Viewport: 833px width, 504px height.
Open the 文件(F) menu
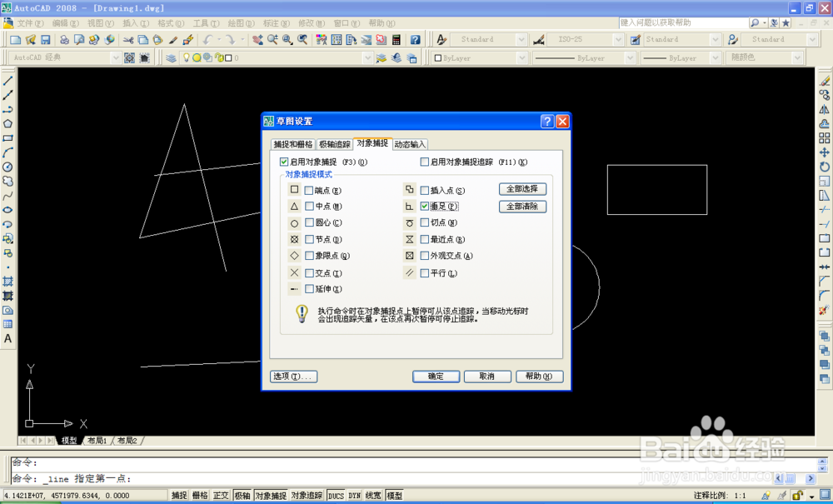tap(30, 23)
